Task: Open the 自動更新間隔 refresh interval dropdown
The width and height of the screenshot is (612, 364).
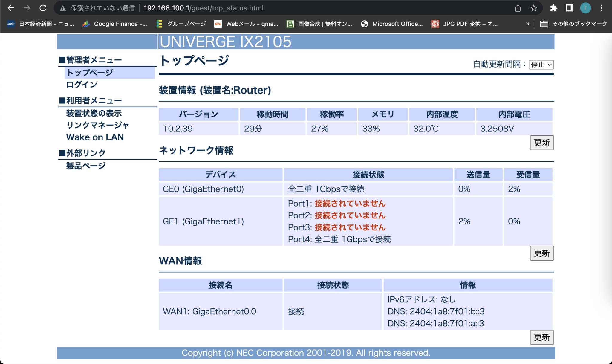Action: pos(541,65)
